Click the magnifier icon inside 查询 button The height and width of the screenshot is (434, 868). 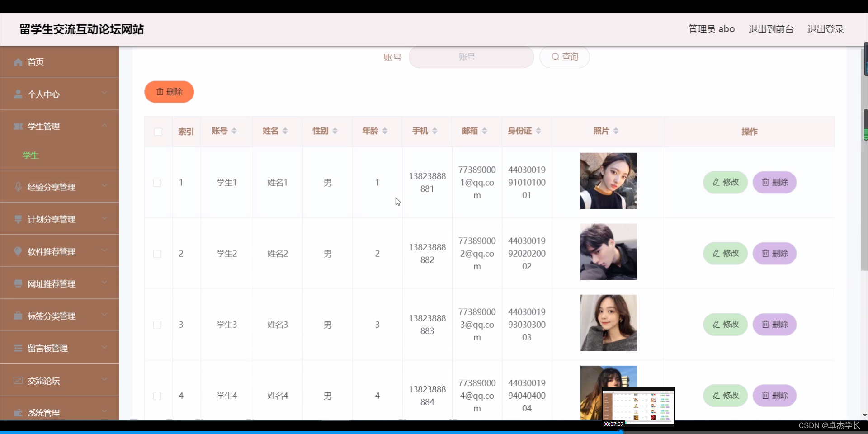pyautogui.click(x=556, y=57)
